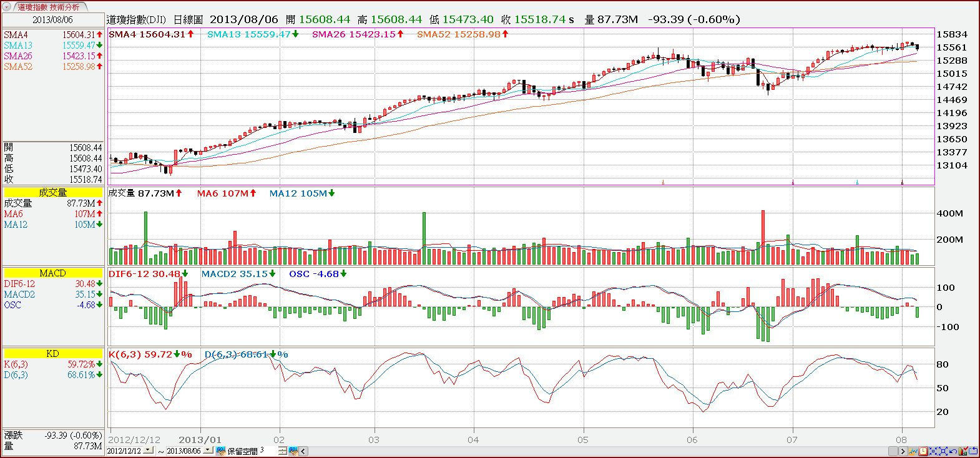Click the DIF6-12 30.48 row in left panel

coord(52,284)
